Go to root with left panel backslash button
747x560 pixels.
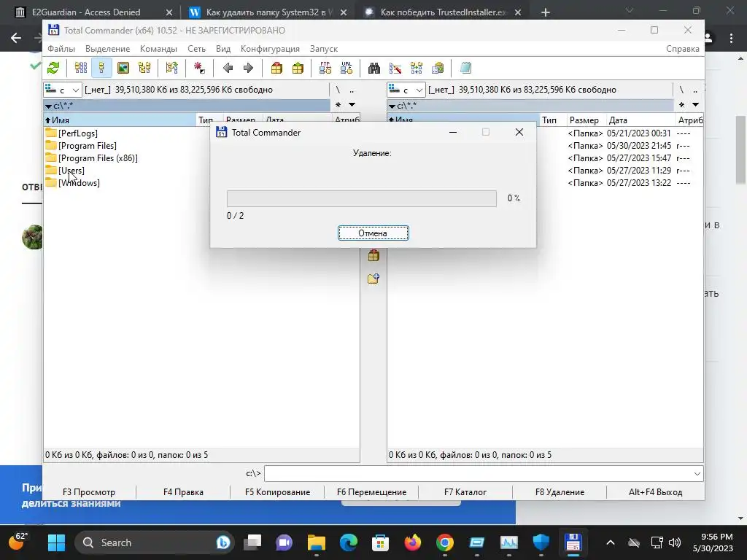pos(338,90)
